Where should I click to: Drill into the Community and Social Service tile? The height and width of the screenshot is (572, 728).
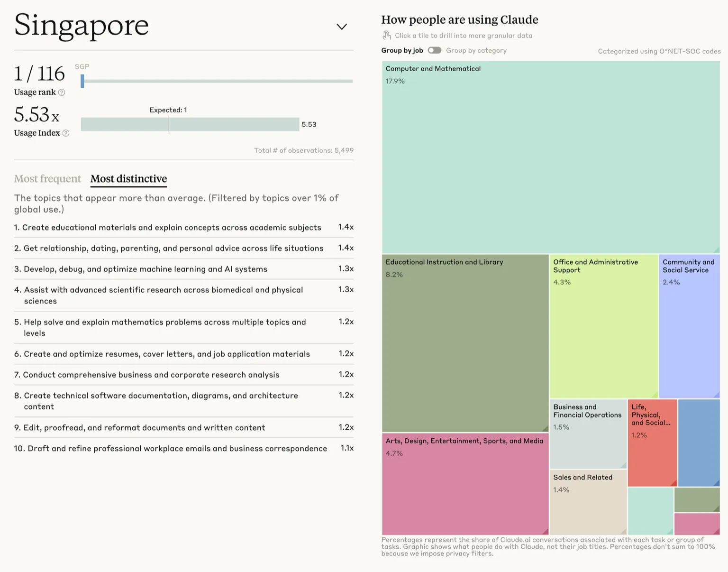coord(689,326)
